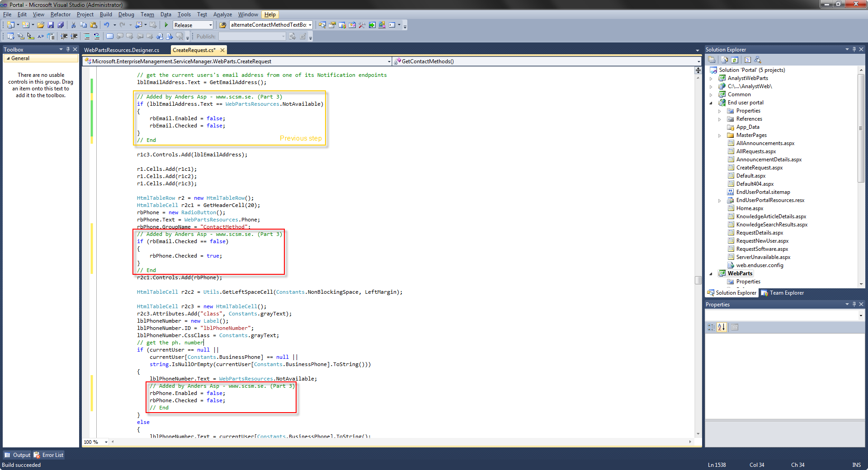Screen dimensions: 868x470
Task: Click the Decrease Indent icon
Action: 64,36
